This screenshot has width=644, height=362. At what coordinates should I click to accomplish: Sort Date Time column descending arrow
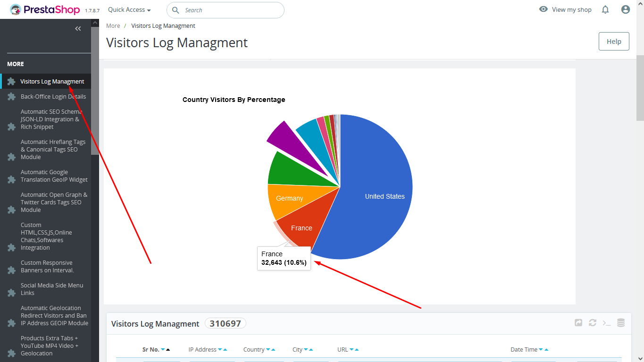[x=540, y=350]
